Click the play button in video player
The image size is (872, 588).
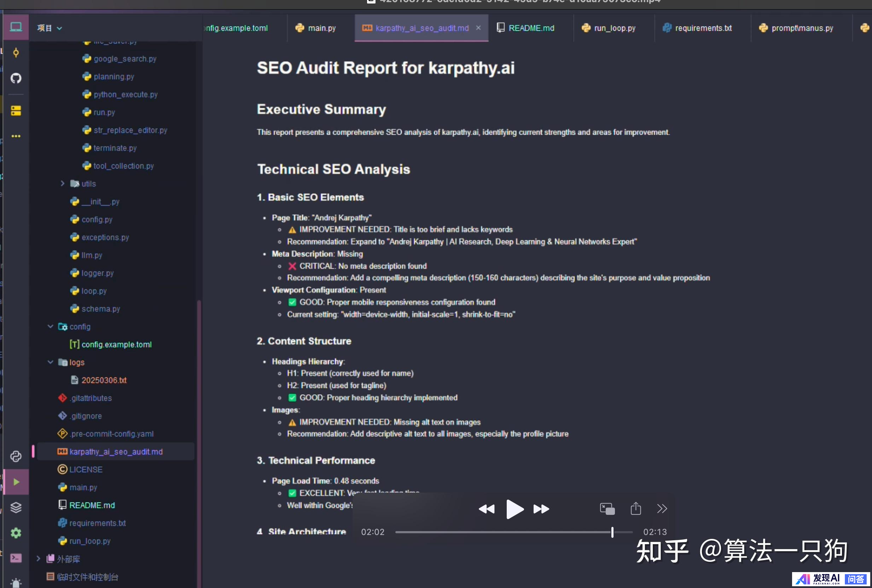pyautogui.click(x=515, y=509)
